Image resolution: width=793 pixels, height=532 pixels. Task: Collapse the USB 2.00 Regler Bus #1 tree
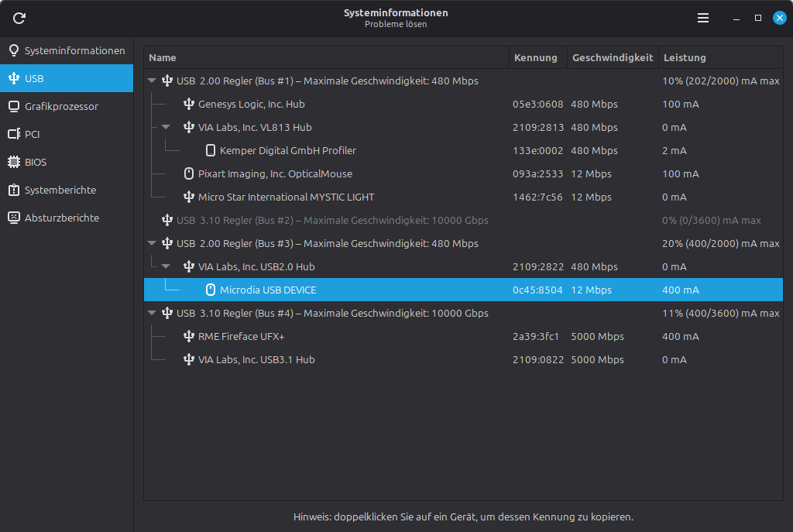(x=153, y=81)
